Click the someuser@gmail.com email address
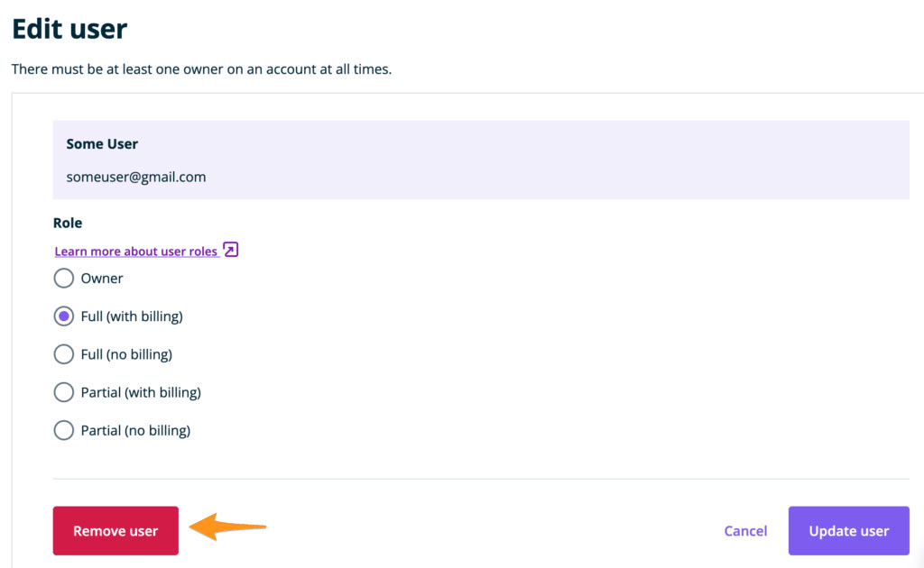The height and width of the screenshot is (568, 924). click(136, 178)
